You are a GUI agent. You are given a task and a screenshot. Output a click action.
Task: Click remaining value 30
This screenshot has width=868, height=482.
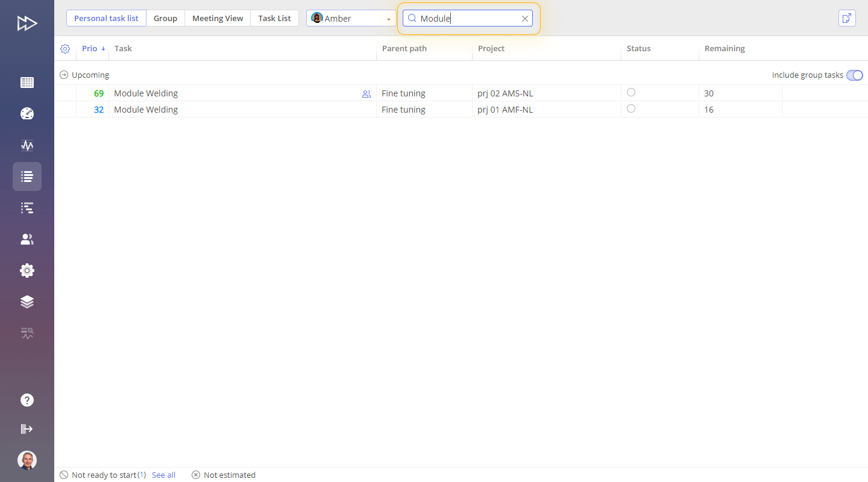click(x=709, y=93)
